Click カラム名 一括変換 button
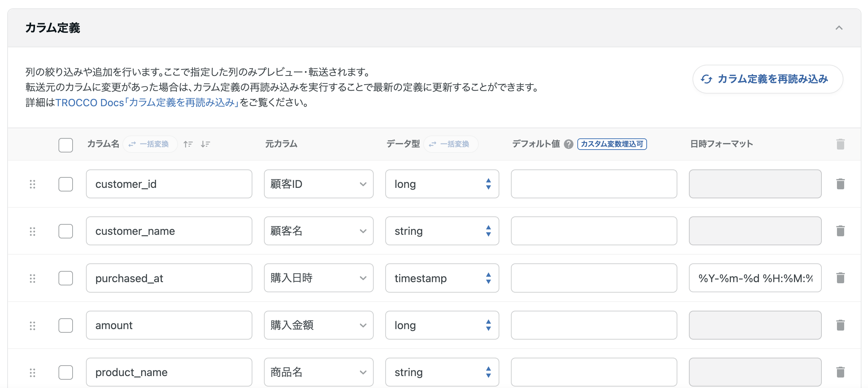Screen dimensions: 868x388 click(x=150, y=144)
